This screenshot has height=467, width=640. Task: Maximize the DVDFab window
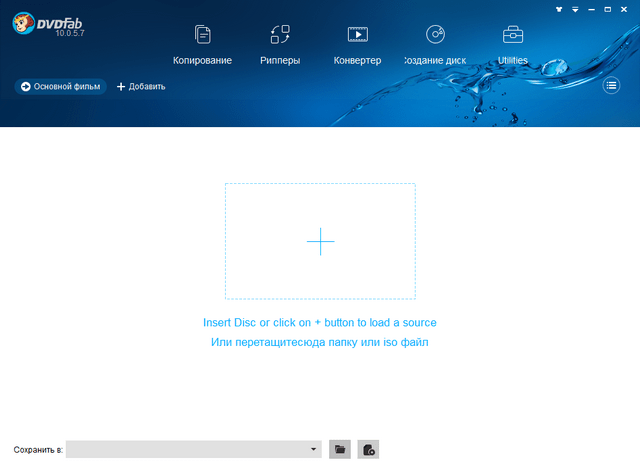pos(608,9)
